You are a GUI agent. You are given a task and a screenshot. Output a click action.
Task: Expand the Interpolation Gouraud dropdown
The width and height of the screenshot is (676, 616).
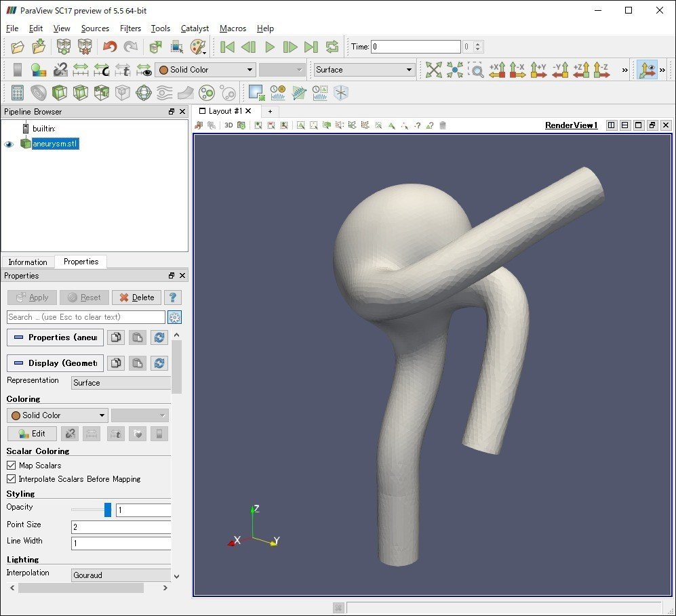[x=122, y=575]
